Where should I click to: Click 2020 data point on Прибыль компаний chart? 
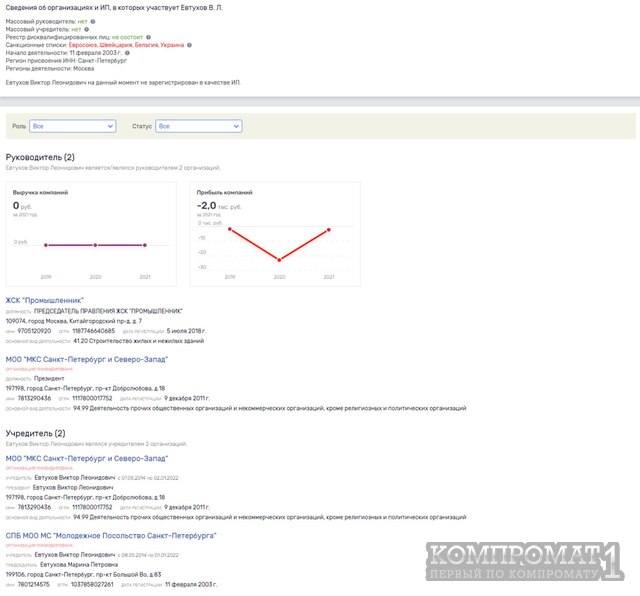pyautogui.click(x=279, y=260)
